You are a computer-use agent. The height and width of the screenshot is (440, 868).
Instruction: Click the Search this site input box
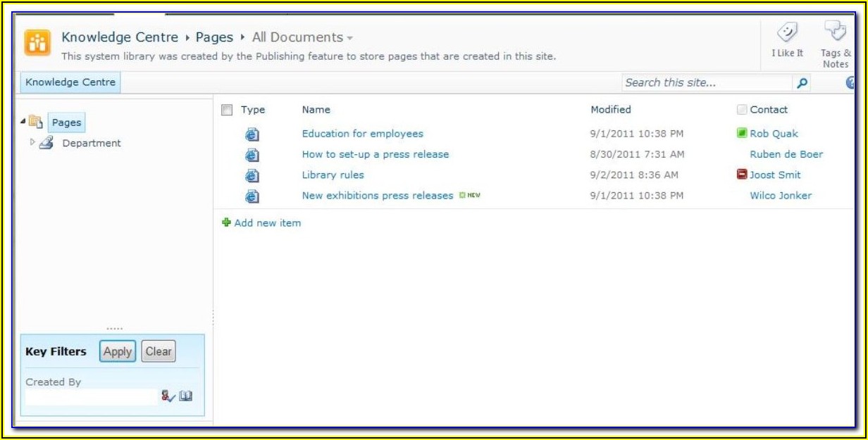[707, 83]
